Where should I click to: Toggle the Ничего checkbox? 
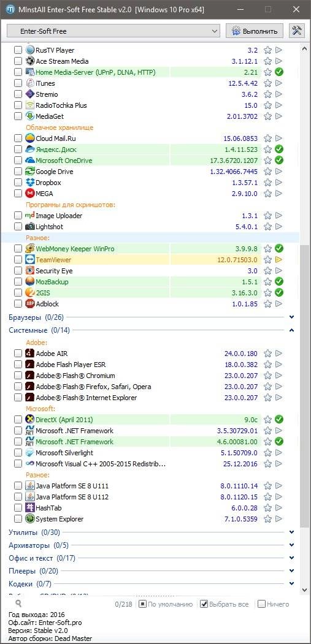point(261,604)
